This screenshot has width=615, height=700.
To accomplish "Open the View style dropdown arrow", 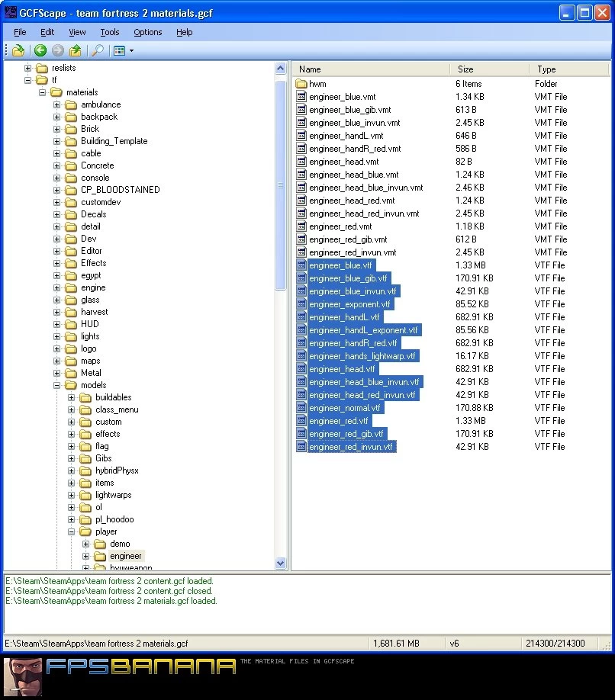I will (x=131, y=51).
